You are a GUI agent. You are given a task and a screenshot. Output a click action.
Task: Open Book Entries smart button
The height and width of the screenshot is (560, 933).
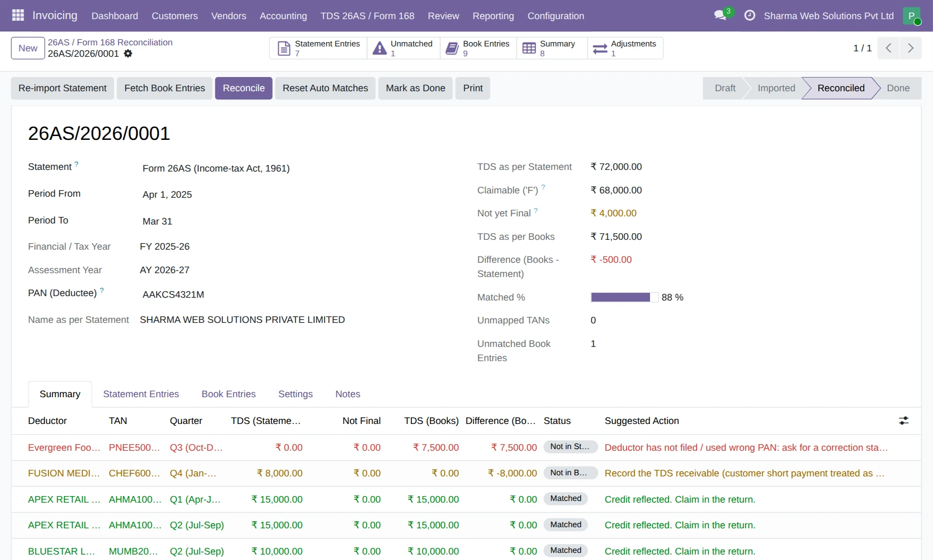coord(479,48)
